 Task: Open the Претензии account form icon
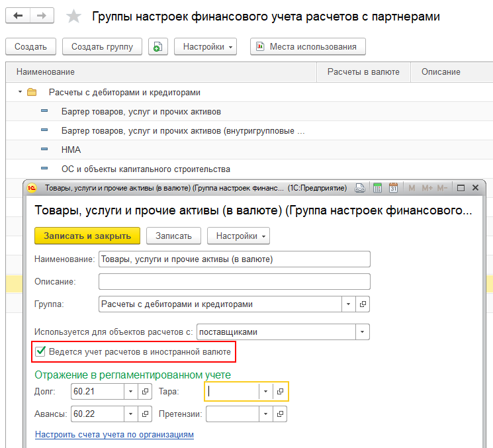280,414
